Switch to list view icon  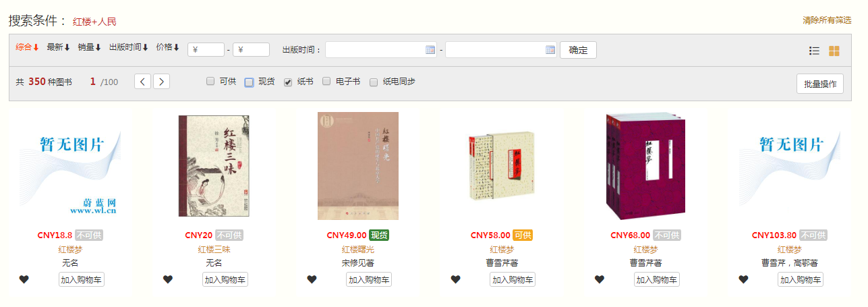point(814,51)
